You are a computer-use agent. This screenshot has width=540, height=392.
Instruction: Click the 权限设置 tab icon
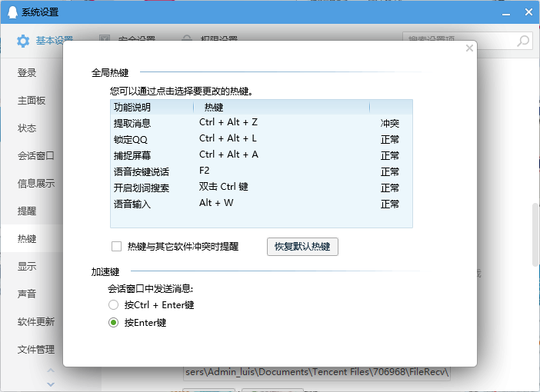tap(187, 40)
